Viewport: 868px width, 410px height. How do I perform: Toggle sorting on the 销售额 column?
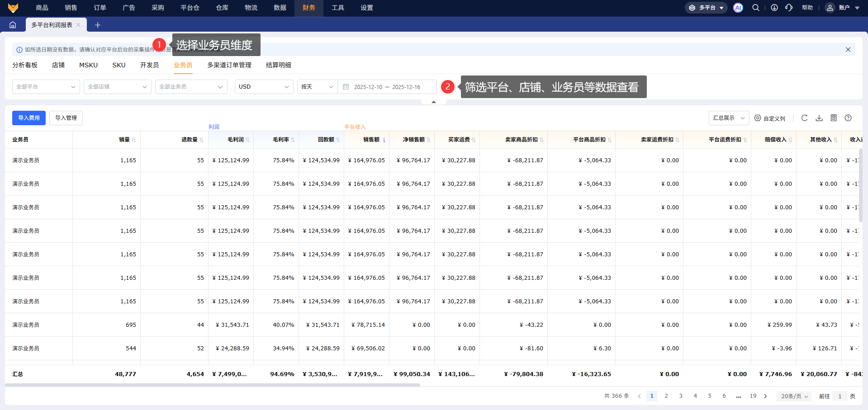384,140
